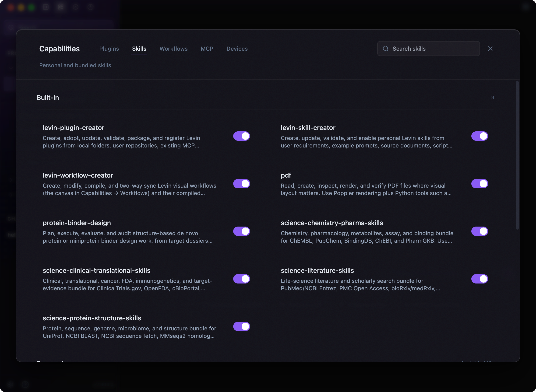Switch off the pdf skill toggle

pos(480,184)
